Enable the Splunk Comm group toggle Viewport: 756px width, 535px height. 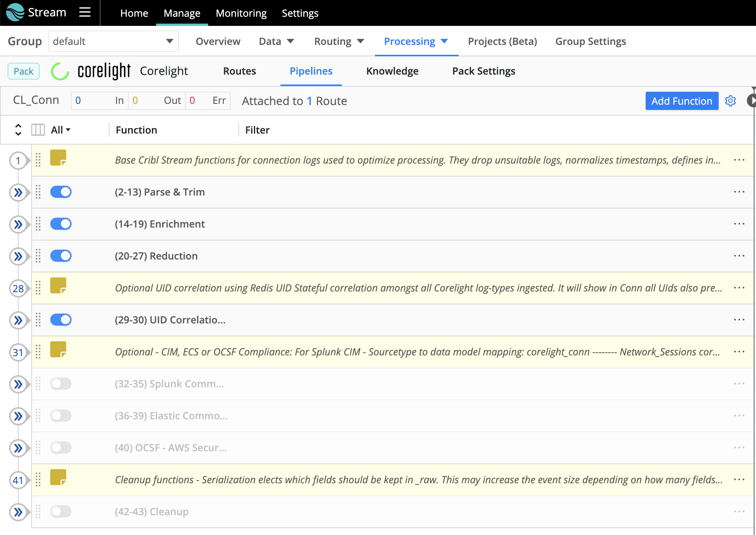(x=61, y=384)
